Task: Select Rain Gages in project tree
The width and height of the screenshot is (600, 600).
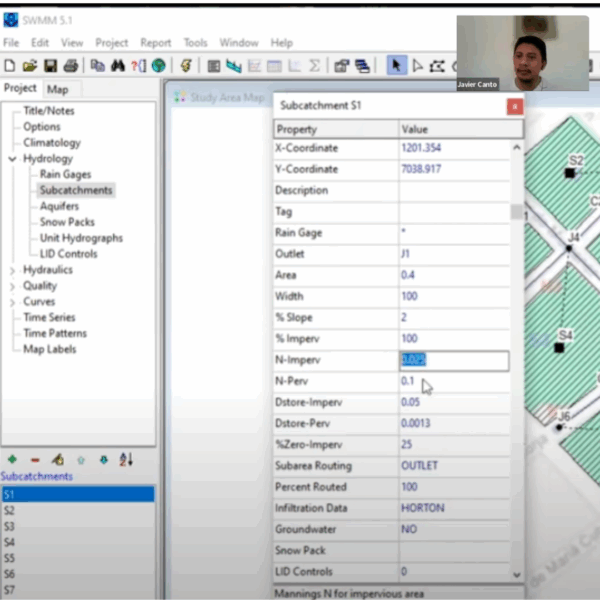Action: (x=65, y=175)
